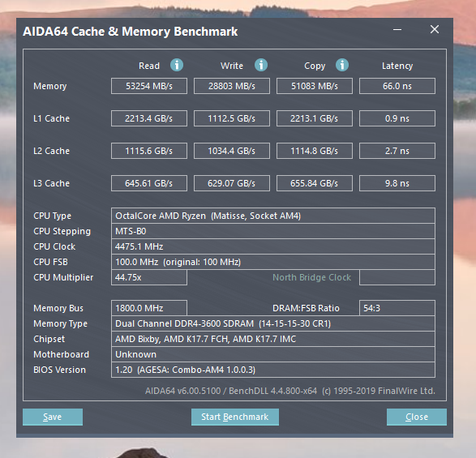Viewport: 476px width, 458px height.
Task: Click the Memory Bus label
Action: coord(58,308)
